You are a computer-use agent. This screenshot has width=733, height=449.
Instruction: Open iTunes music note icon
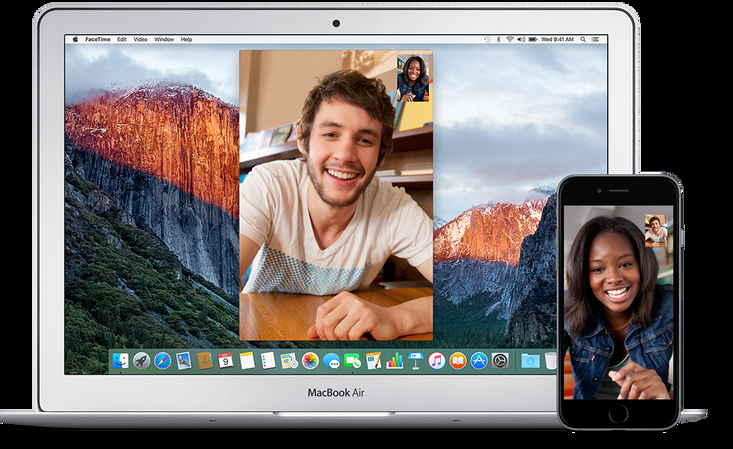[x=437, y=361]
